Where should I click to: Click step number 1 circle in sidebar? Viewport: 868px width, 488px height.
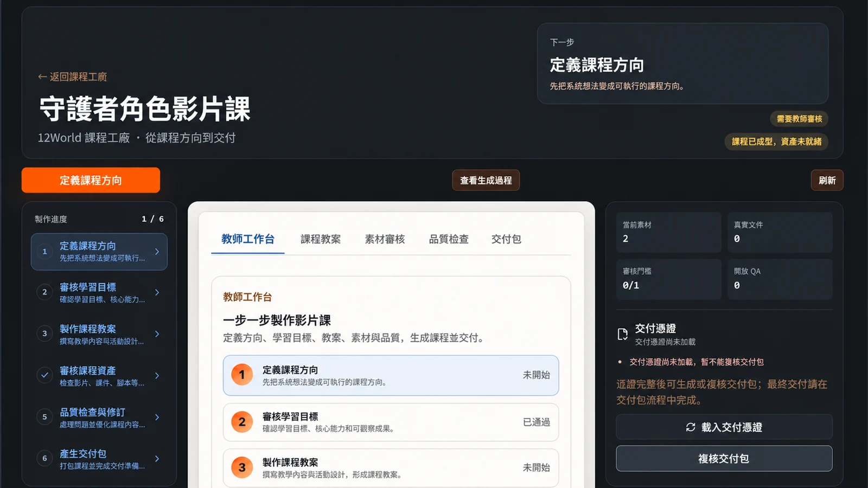[44, 252]
